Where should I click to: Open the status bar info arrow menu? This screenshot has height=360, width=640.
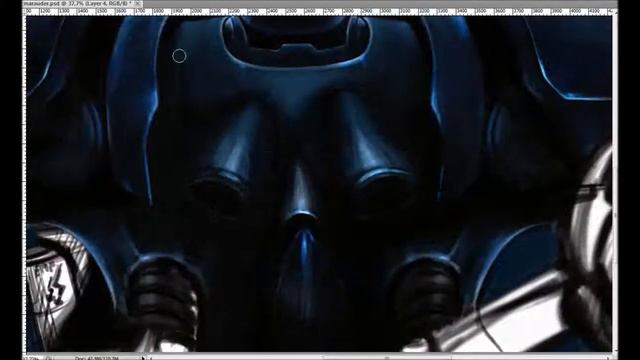click(144, 358)
